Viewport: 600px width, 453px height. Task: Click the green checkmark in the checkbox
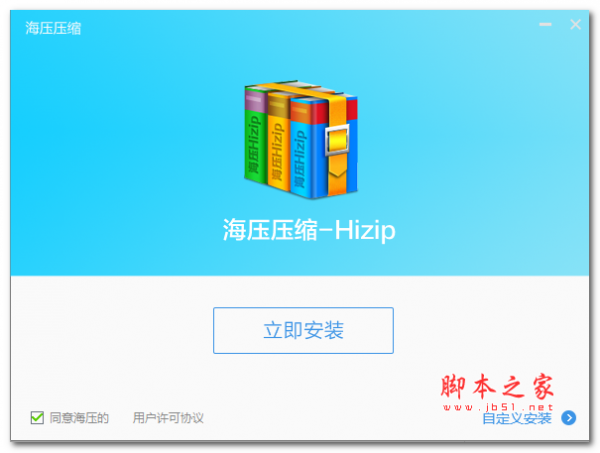pos(37,417)
